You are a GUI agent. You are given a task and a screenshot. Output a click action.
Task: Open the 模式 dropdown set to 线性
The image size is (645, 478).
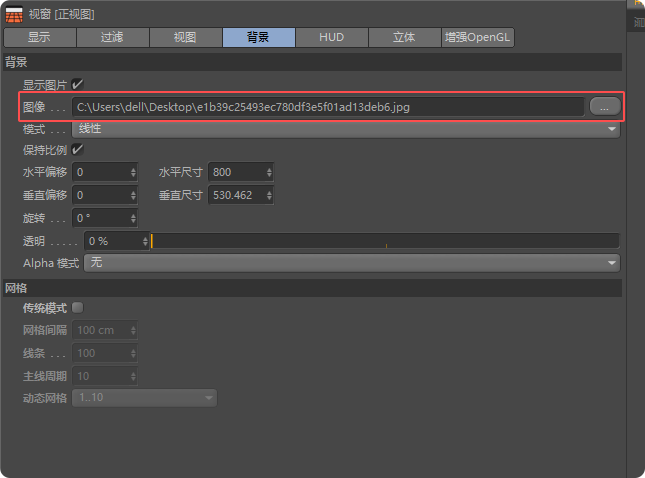(x=346, y=129)
